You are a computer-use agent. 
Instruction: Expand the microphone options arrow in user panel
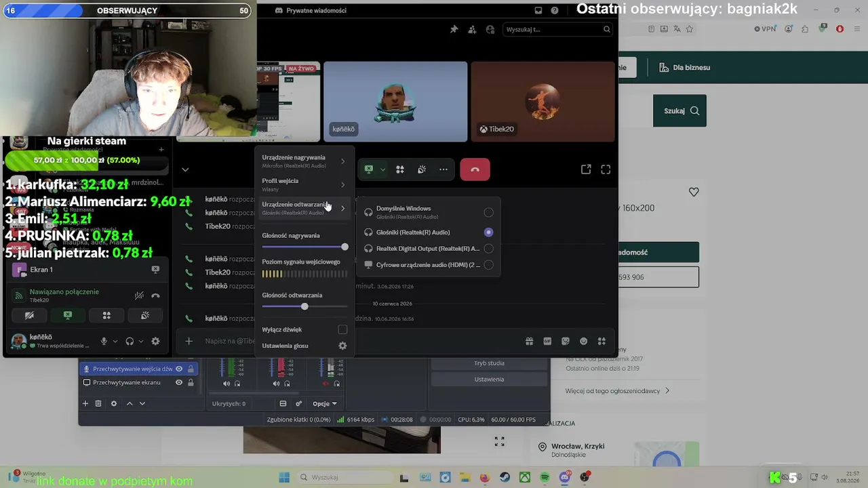coord(115,341)
